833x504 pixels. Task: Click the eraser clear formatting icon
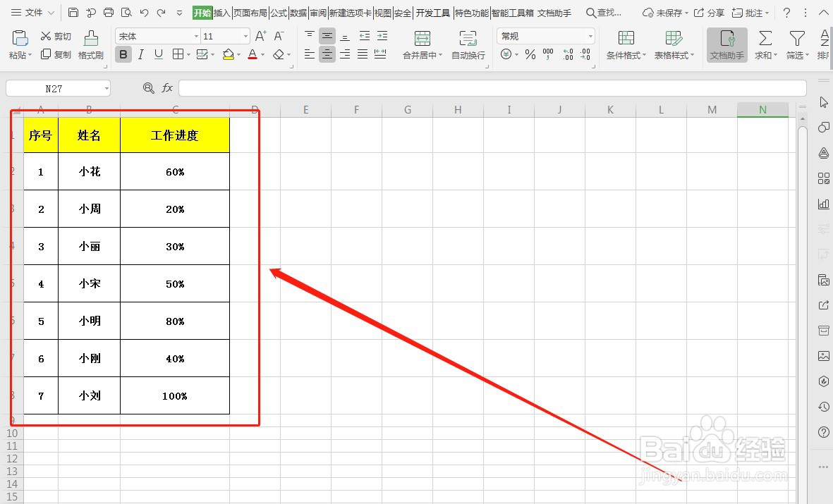279,54
